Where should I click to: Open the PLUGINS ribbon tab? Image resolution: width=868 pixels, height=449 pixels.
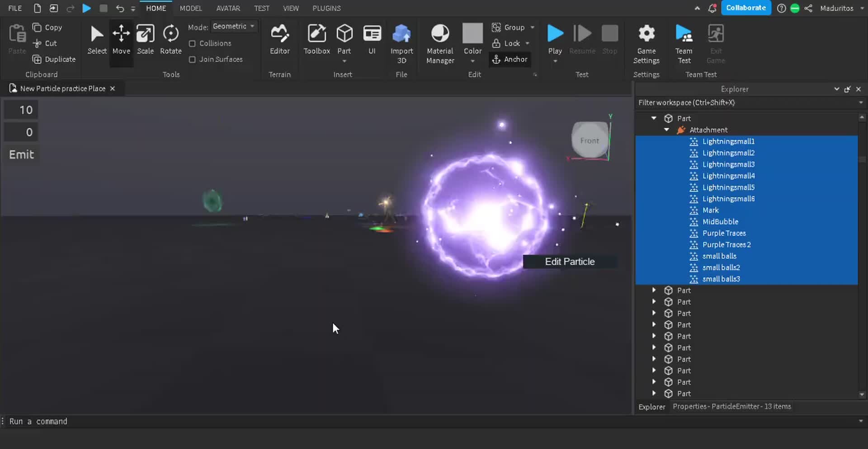coord(326,8)
